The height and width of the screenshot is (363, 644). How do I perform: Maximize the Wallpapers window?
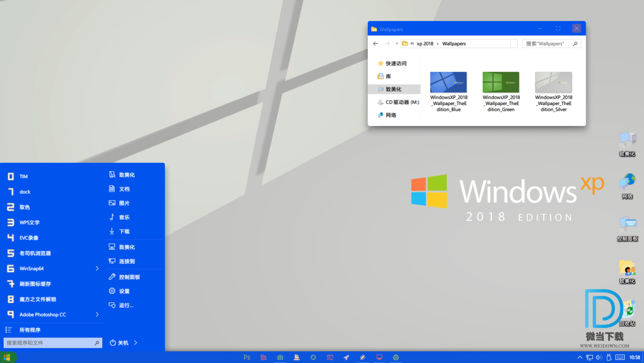(x=558, y=28)
